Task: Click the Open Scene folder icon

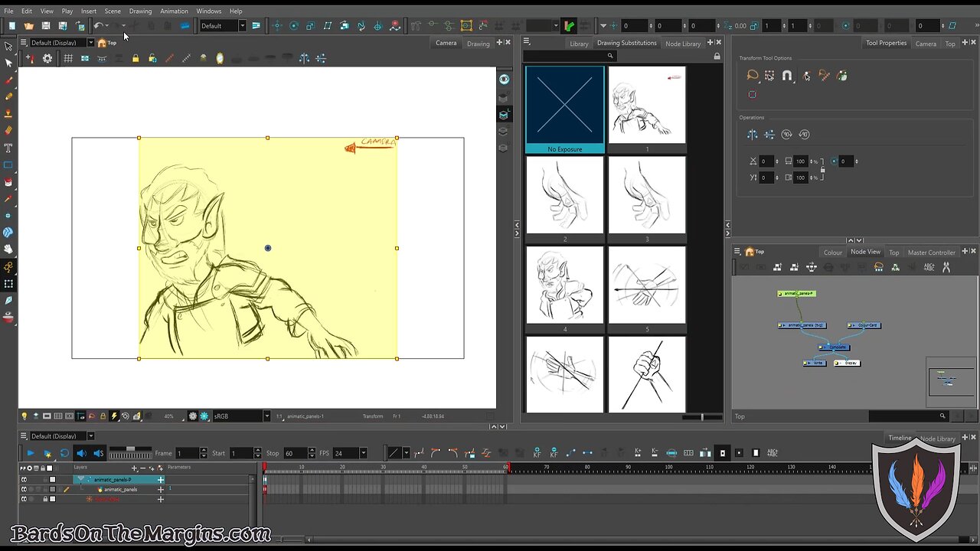Action: pyautogui.click(x=28, y=26)
